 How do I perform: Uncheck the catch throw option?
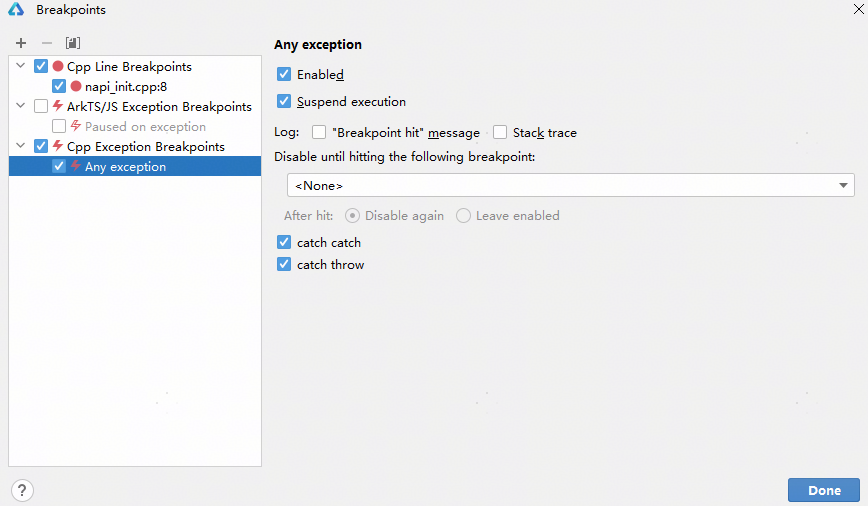[x=284, y=265]
